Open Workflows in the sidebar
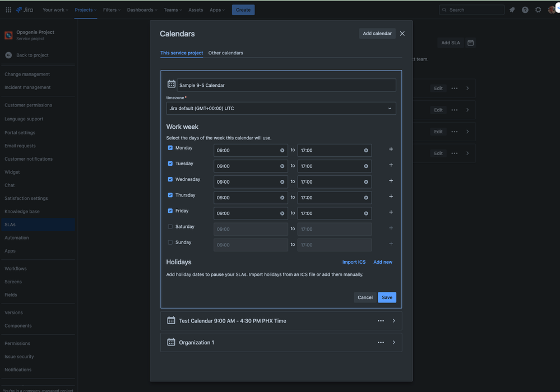The image size is (560, 392). click(16, 269)
